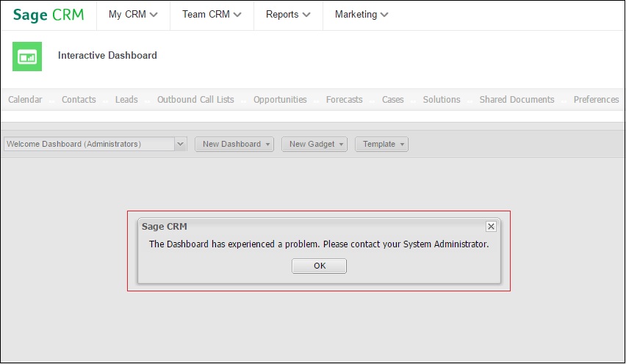The width and height of the screenshot is (626, 364).
Task: Click the Sage CRM logo
Action: pyautogui.click(x=48, y=15)
